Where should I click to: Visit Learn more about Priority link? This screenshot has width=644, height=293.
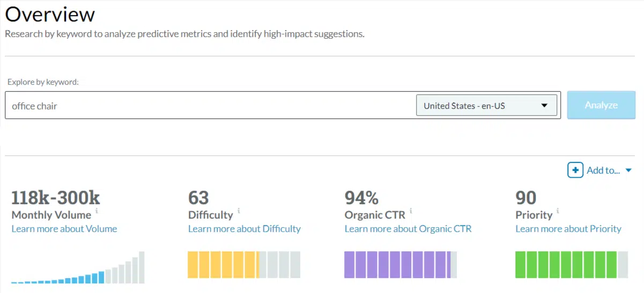pyautogui.click(x=568, y=229)
